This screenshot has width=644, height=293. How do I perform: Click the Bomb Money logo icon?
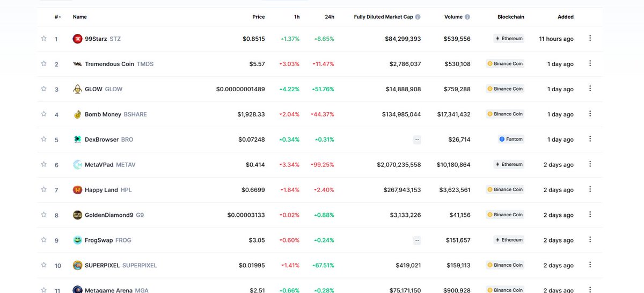coord(77,114)
